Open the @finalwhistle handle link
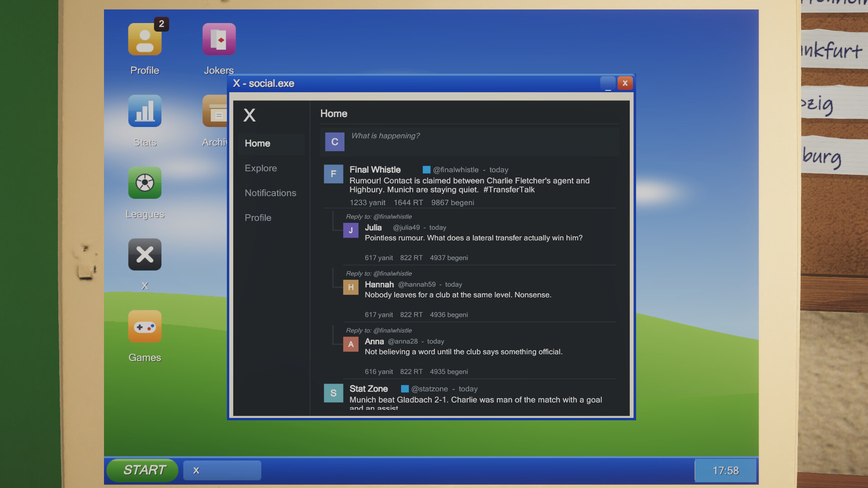 point(456,170)
